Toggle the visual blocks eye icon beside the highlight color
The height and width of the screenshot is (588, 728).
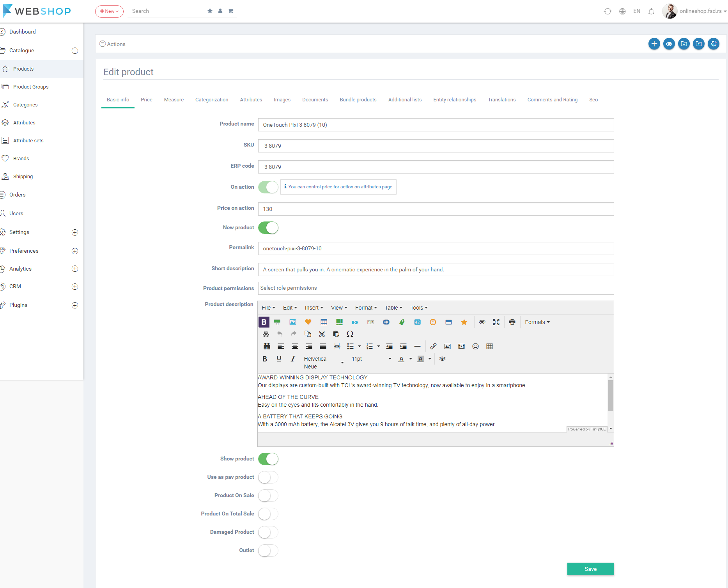point(442,359)
